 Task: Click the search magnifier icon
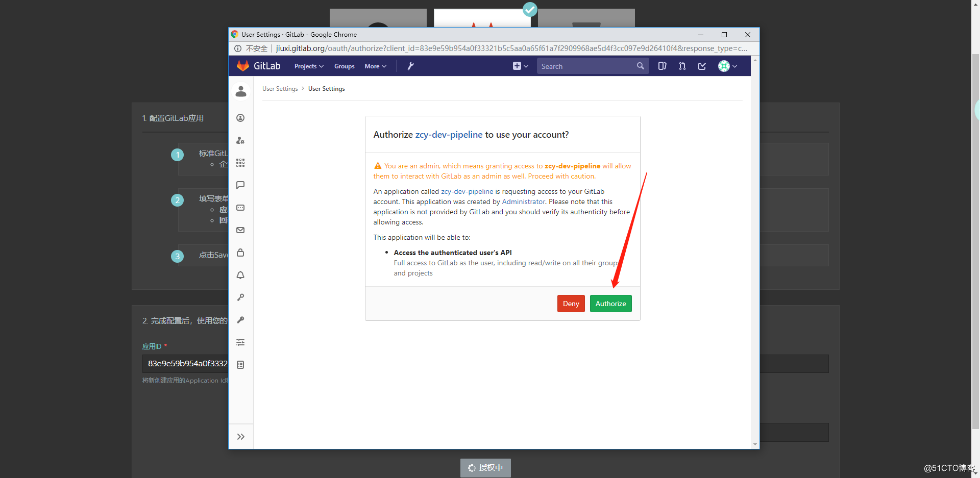pyautogui.click(x=640, y=66)
